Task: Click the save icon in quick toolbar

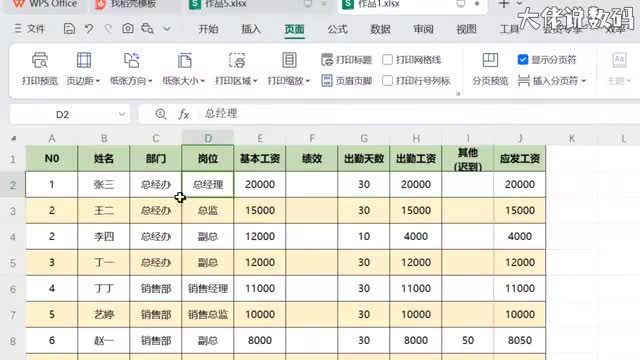Action: pyautogui.click(x=69, y=29)
